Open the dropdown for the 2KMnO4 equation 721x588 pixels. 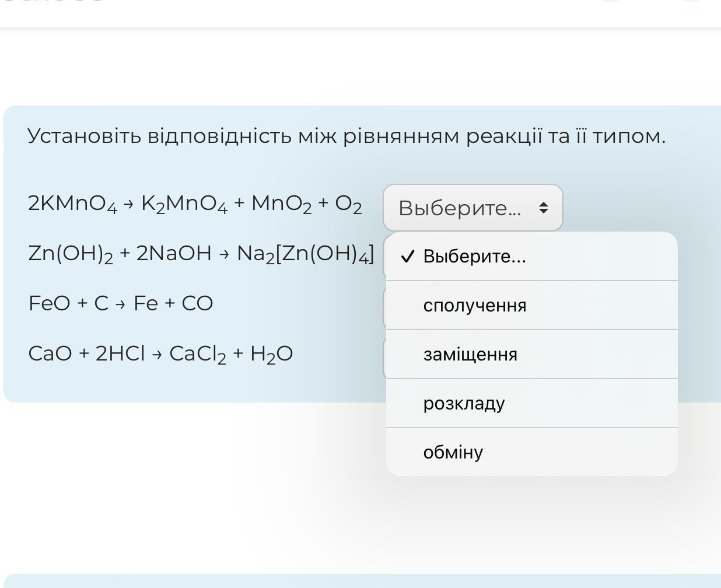click(x=473, y=208)
